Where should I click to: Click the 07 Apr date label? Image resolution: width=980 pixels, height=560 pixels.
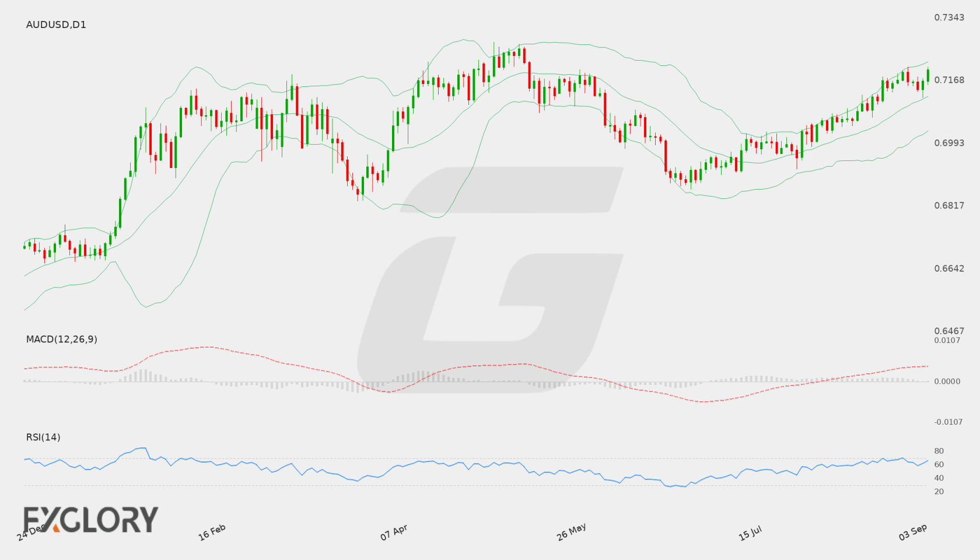point(394,532)
